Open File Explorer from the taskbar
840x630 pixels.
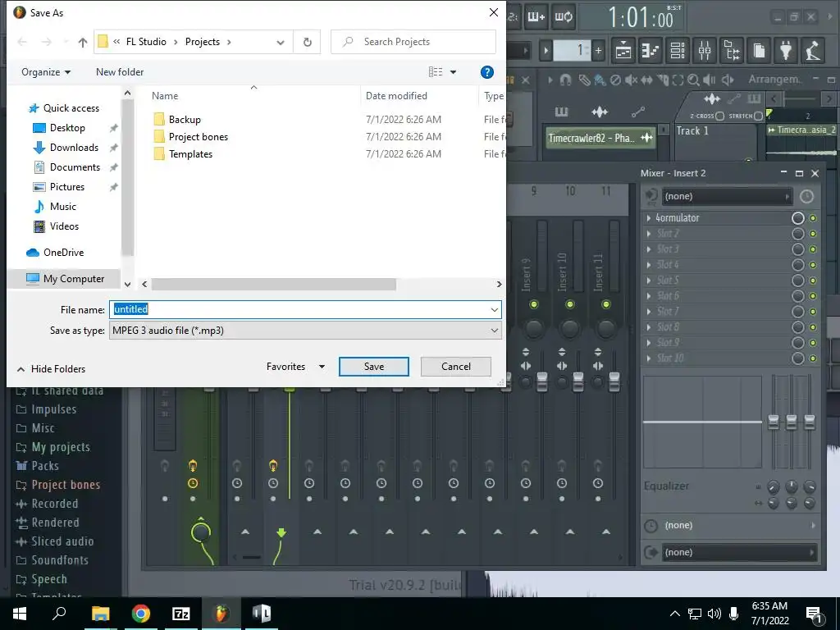coord(100,614)
